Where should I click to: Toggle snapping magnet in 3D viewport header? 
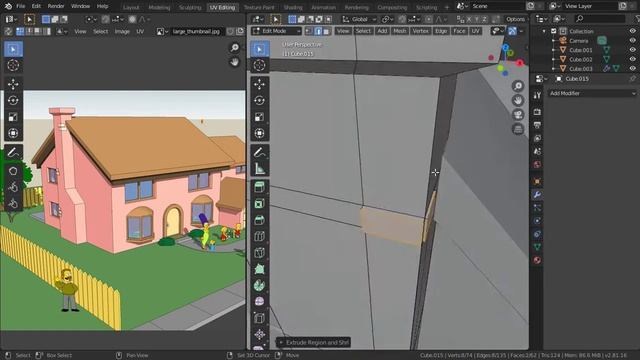click(x=402, y=19)
